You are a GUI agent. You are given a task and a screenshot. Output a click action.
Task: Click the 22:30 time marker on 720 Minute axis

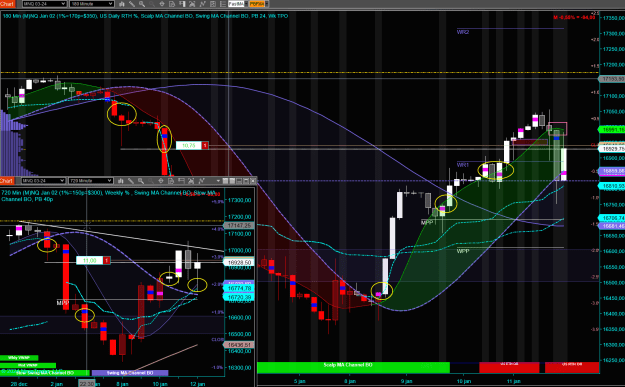coord(86,384)
